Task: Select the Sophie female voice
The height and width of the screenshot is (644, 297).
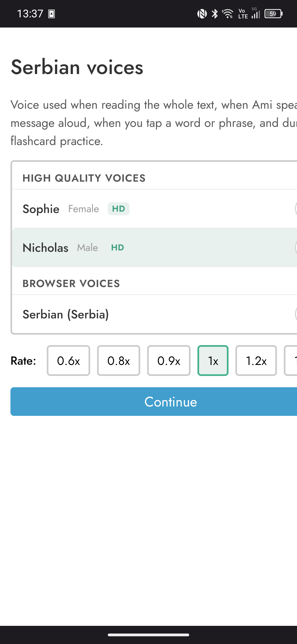Action: (x=155, y=209)
